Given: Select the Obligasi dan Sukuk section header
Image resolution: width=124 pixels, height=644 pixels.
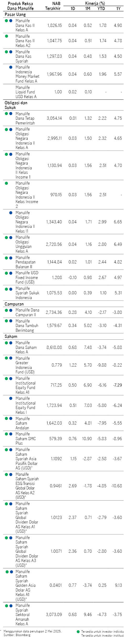Looking at the screenshot, I should tap(16, 105).
